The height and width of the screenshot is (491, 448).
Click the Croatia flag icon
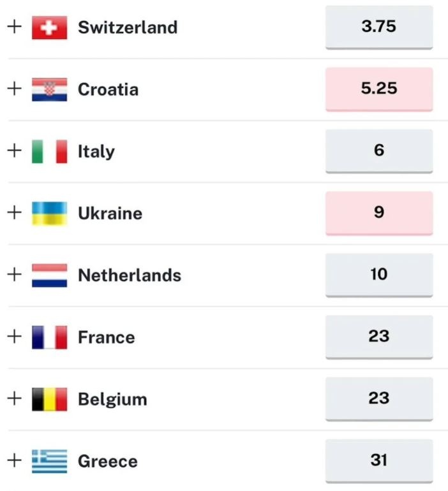49,89
